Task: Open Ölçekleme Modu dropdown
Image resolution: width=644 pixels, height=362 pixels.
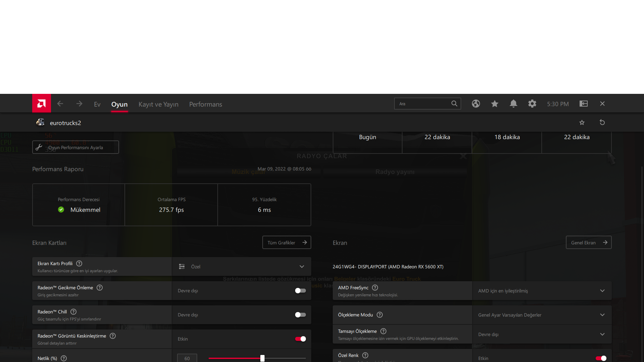Action: (x=602, y=315)
